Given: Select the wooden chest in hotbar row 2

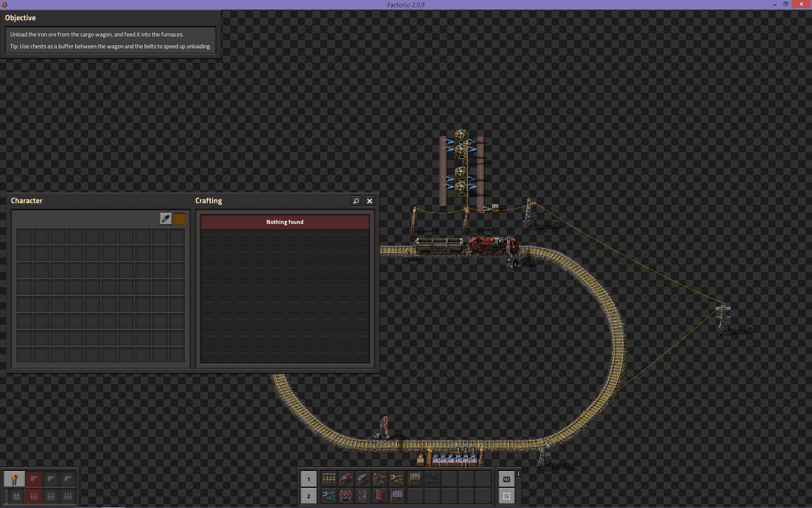Looking at the screenshot, I should [396, 496].
